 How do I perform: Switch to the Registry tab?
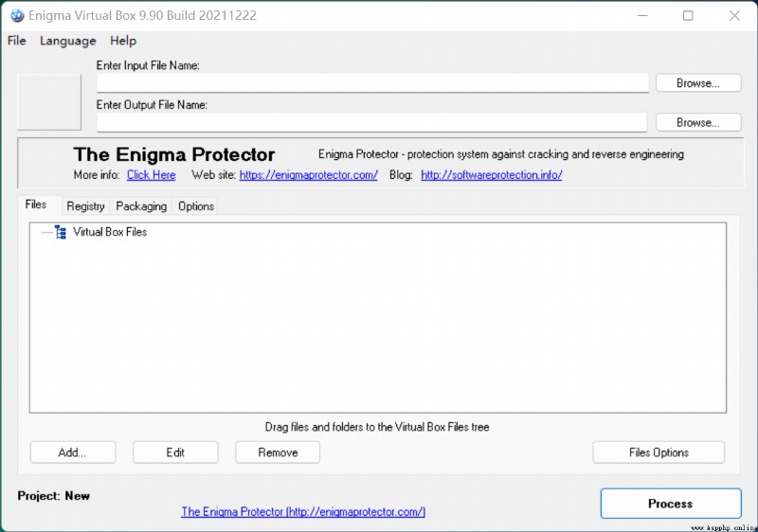coord(85,206)
